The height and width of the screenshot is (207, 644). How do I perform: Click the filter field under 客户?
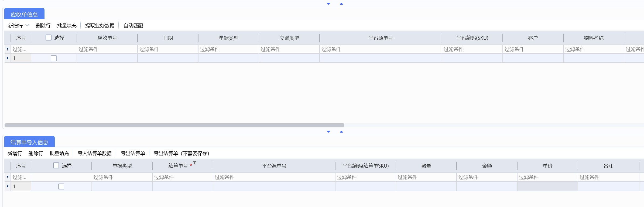pos(533,49)
